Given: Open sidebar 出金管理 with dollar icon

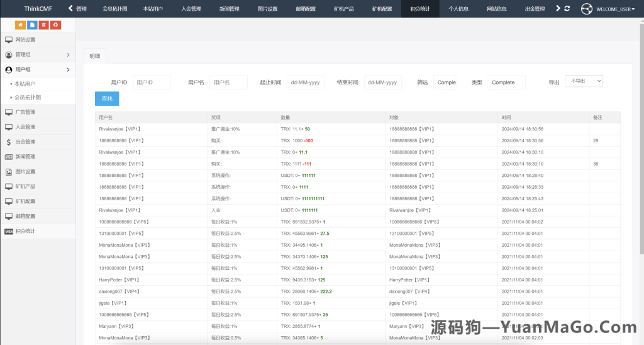Looking at the screenshot, I should click(x=38, y=142).
